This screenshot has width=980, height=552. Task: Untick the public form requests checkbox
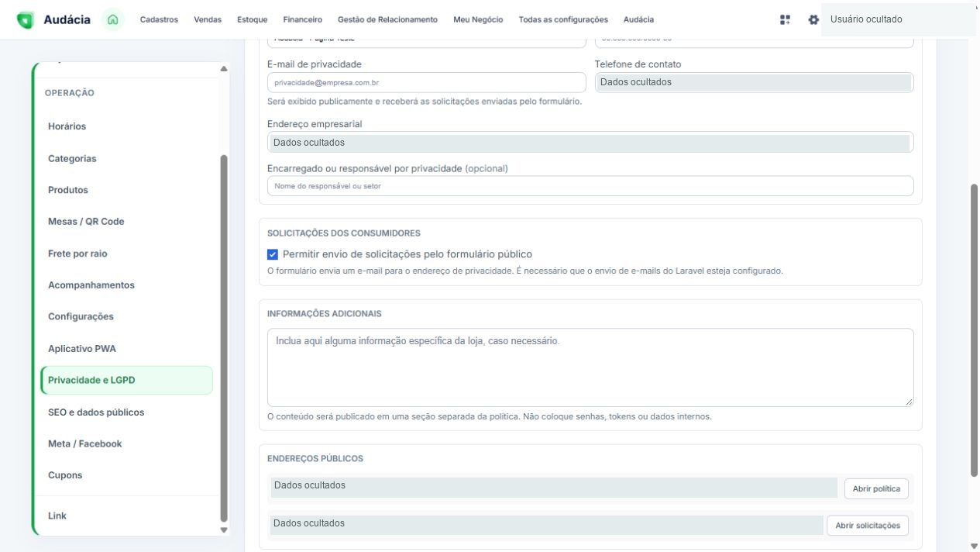click(x=273, y=254)
